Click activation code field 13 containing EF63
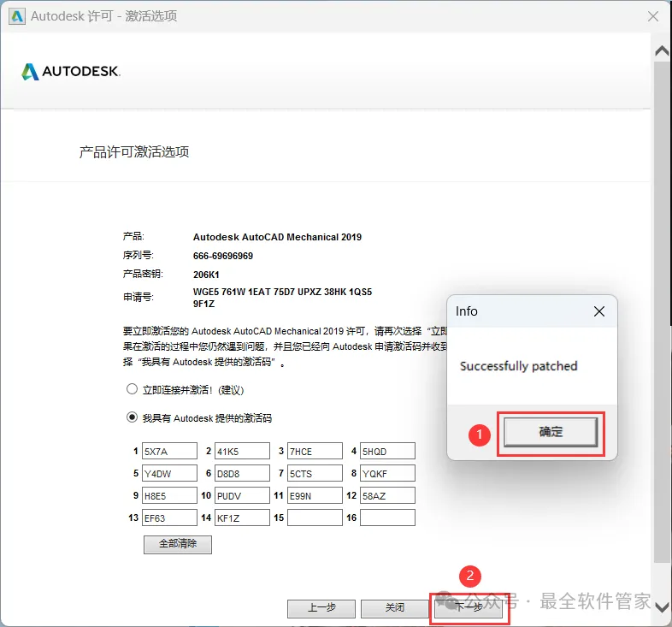 coord(169,518)
